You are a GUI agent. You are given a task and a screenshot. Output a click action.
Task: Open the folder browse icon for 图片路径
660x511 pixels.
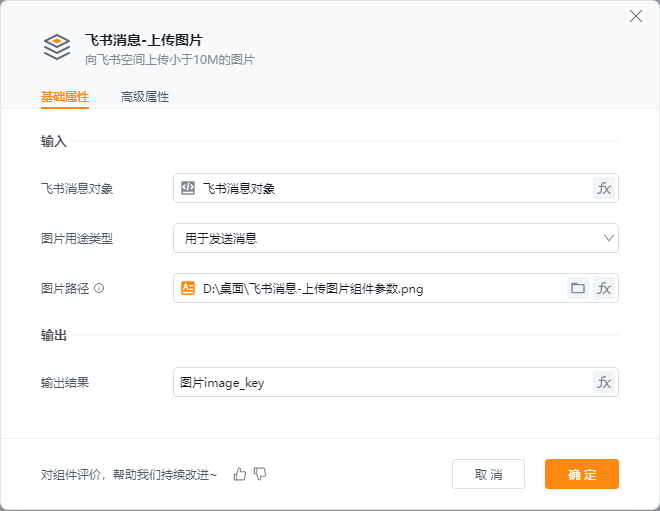(x=578, y=288)
